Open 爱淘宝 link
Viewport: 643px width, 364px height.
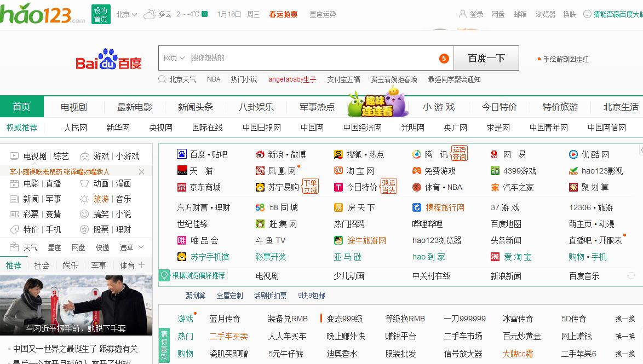[518, 257]
